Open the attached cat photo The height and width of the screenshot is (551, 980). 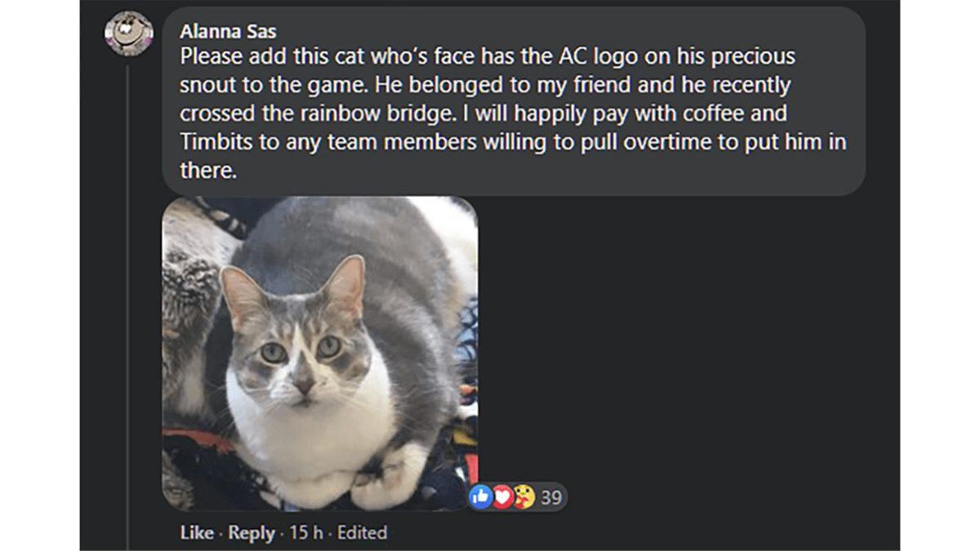point(319,353)
